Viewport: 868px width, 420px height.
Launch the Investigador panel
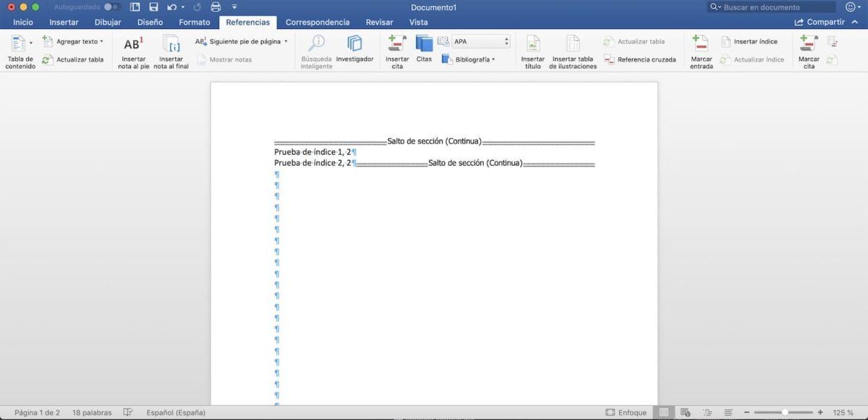point(355,49)
